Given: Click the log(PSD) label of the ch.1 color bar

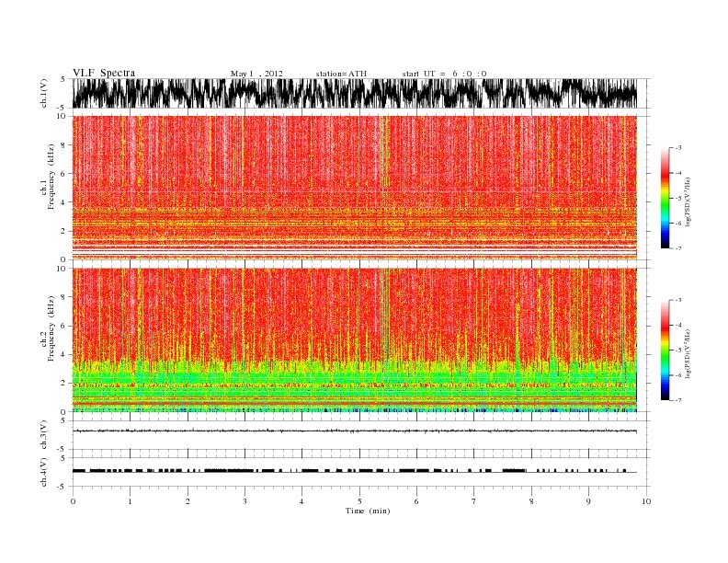Looking at the screenshot, I should pos(689,202).
